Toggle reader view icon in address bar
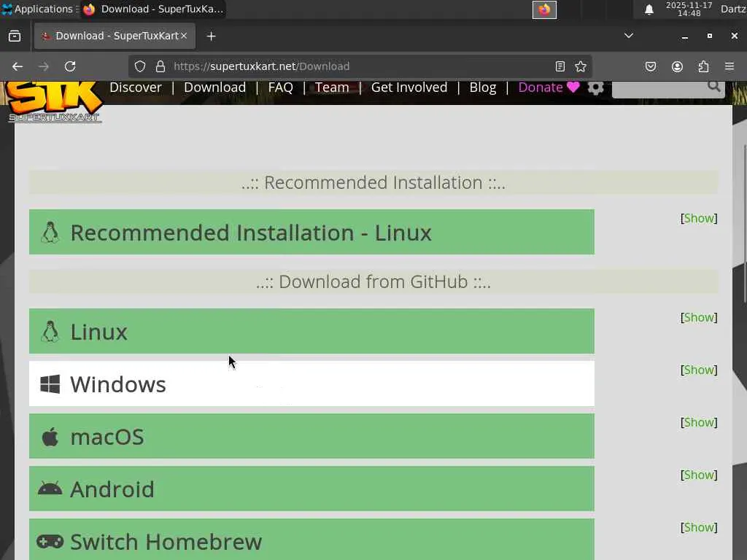 [x=560, y=66]
